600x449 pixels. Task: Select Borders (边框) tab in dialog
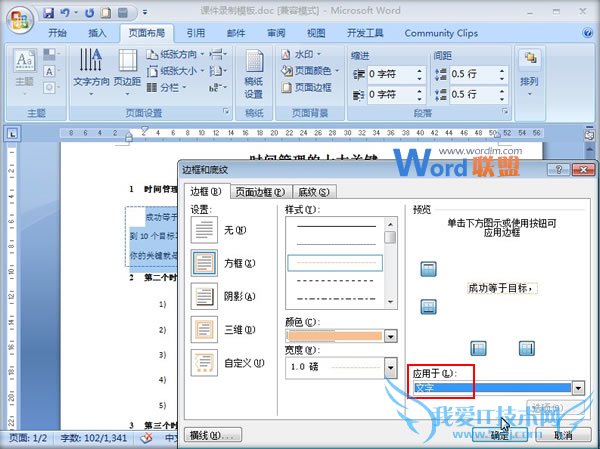coord(206,191)
